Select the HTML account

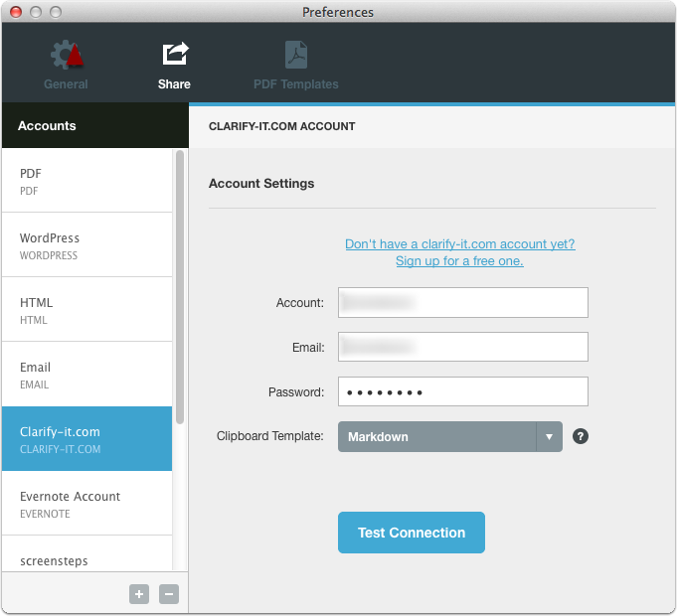(x=87, y=310)
